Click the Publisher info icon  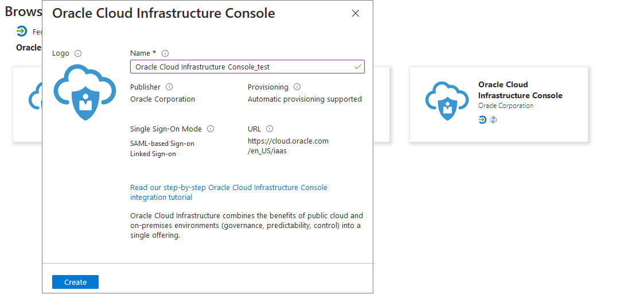coord(169,87)
